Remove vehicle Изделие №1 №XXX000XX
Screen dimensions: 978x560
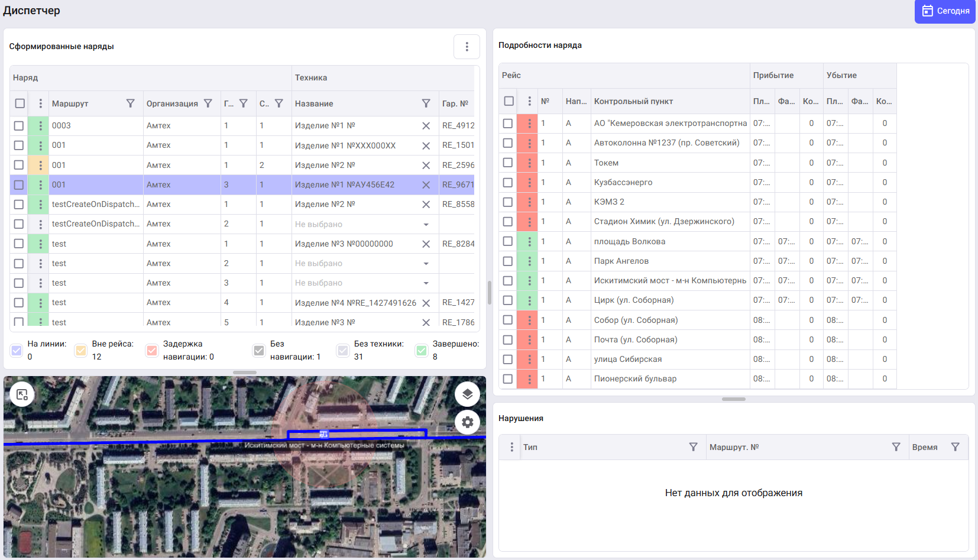[x=426, y=145]
